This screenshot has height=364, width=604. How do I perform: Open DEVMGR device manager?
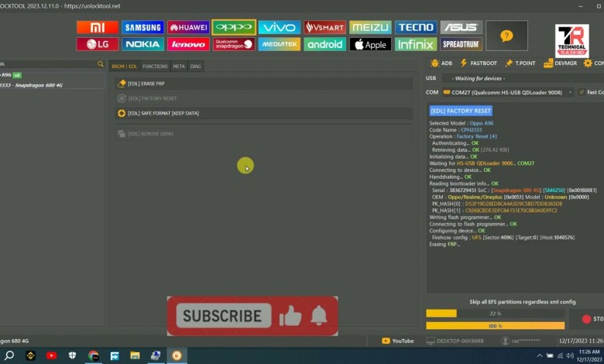[561, 63]
